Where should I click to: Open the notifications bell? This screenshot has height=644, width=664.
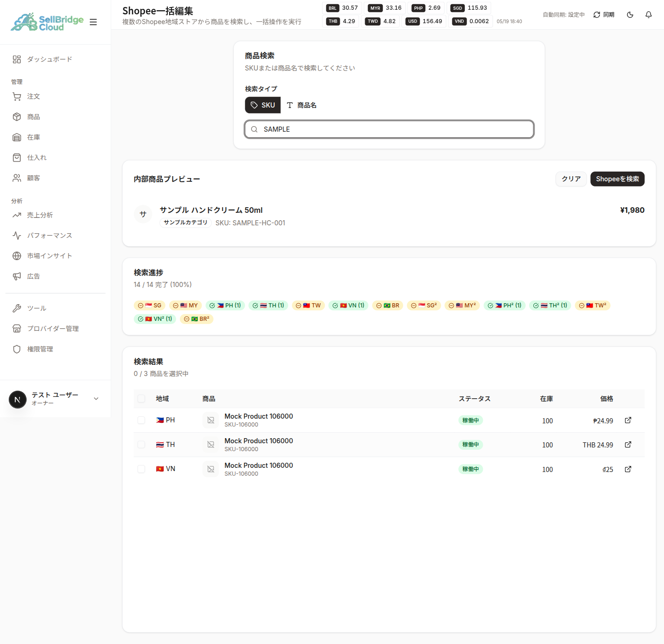tap(648, 15)
